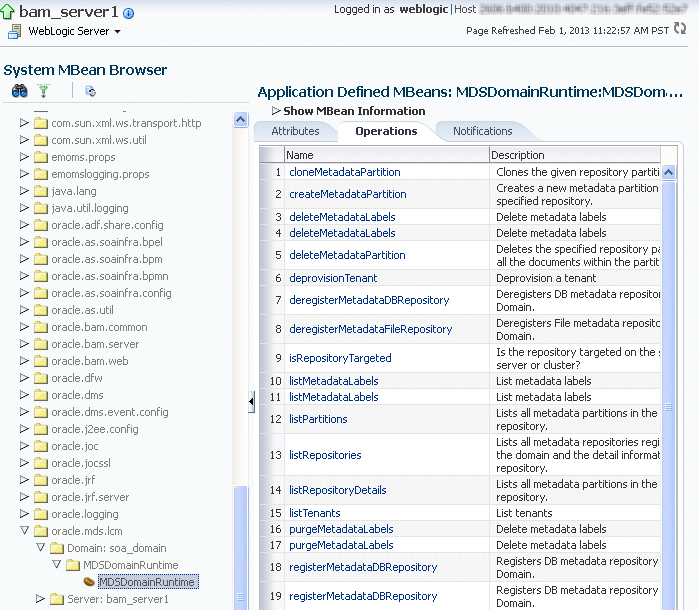
Task: Click description 'List tenants'
Action: point(524,513)
